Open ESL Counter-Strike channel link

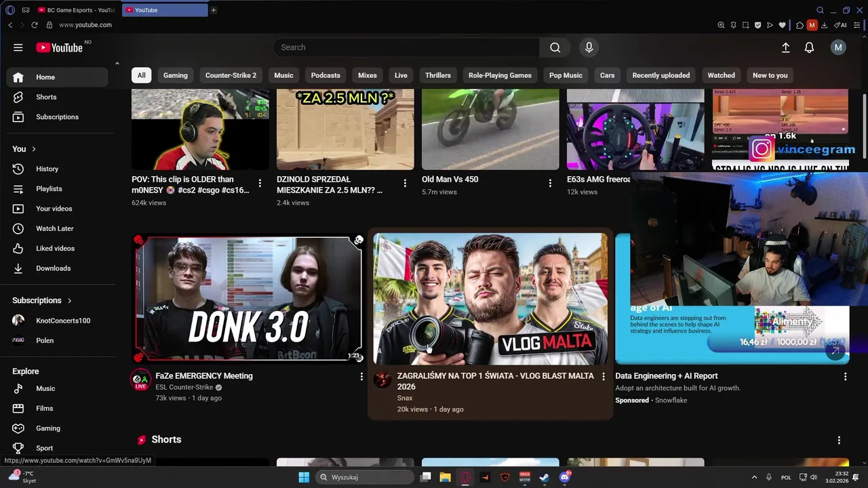[184, 387]
